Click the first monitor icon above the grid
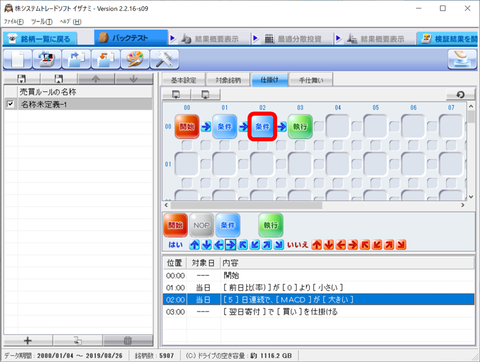 coord(176,95)
